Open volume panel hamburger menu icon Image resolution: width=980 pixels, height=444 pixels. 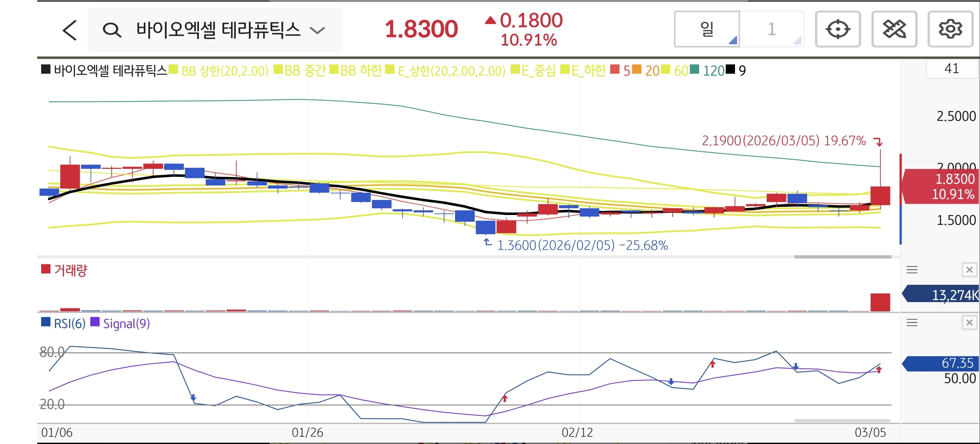click(912, 270)
